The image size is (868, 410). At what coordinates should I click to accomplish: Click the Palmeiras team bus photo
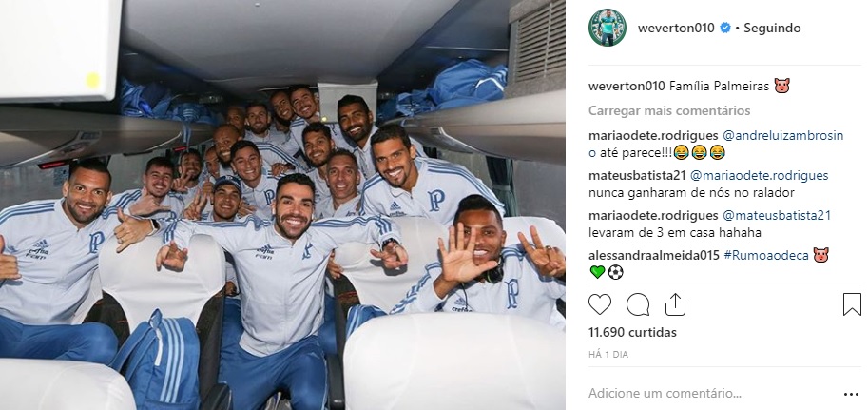coord(282,205)
